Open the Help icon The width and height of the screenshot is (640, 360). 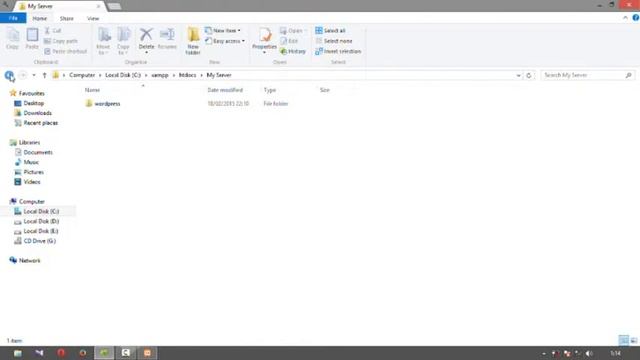click(636, 18)
